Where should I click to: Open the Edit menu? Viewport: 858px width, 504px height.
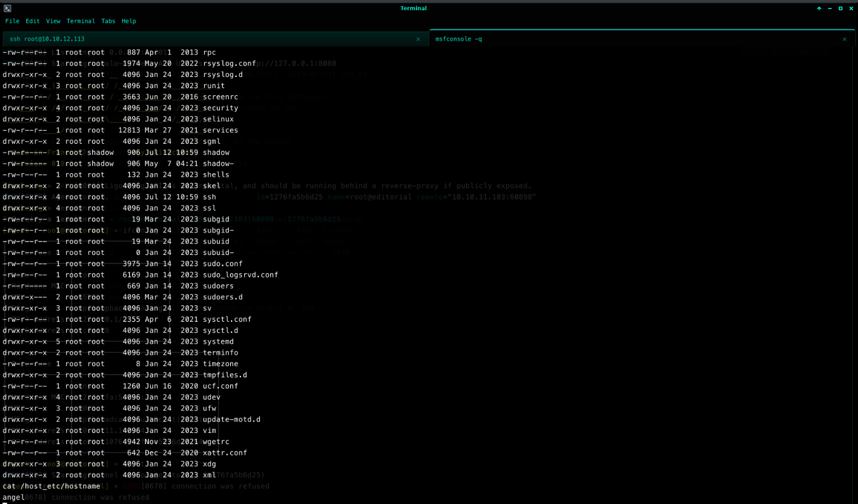point(33,21)
